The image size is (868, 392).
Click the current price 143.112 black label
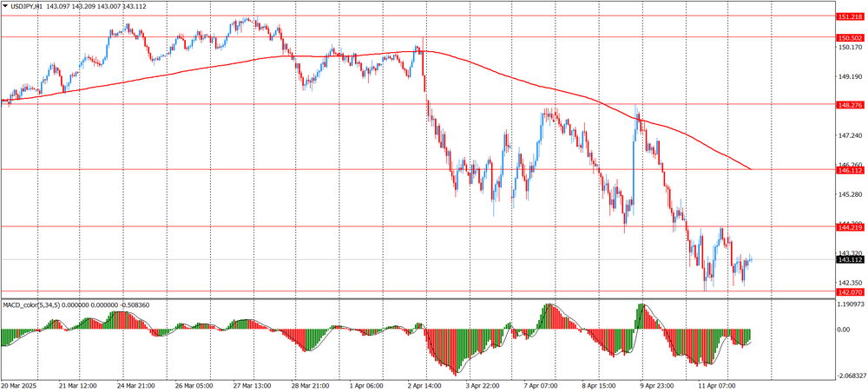[x=850, y=259]
